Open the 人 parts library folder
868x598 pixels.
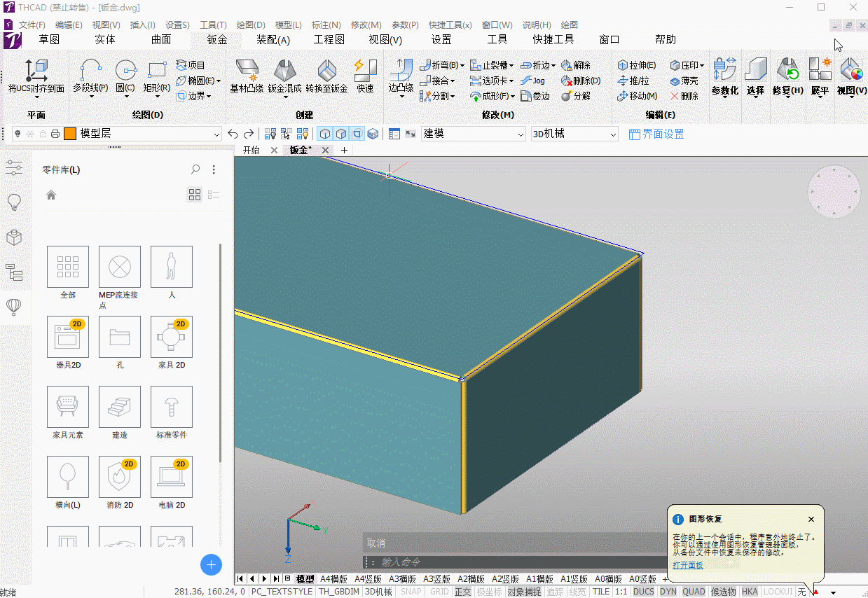tap(172, 272)
